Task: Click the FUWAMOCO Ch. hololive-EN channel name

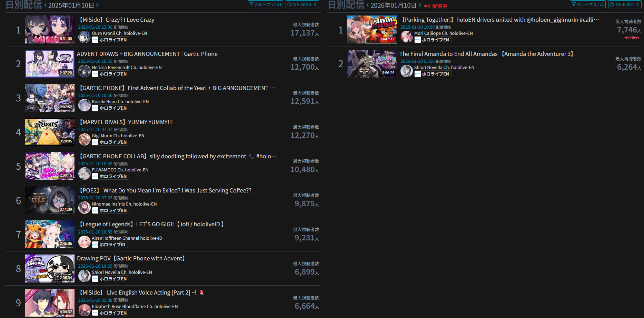Action: [120, 170]
